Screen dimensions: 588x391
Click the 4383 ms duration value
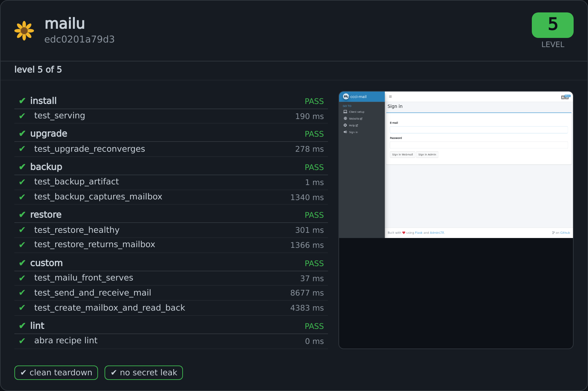point(307,308)
